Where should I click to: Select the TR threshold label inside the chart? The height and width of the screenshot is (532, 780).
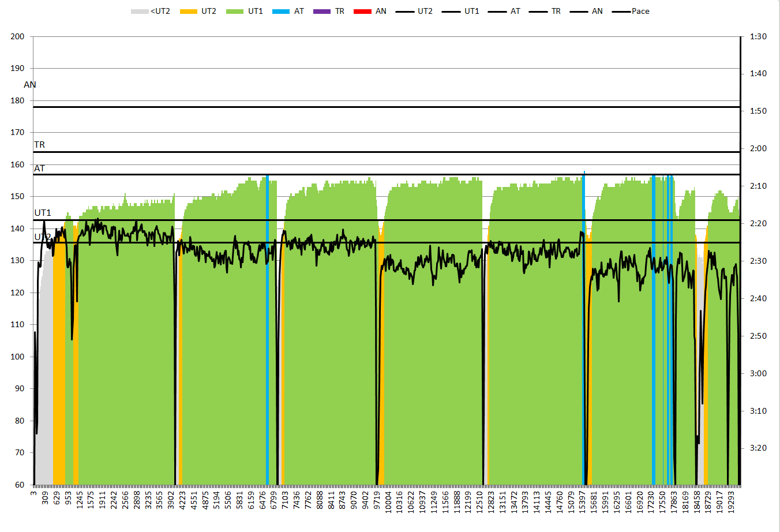pos(39,145)
